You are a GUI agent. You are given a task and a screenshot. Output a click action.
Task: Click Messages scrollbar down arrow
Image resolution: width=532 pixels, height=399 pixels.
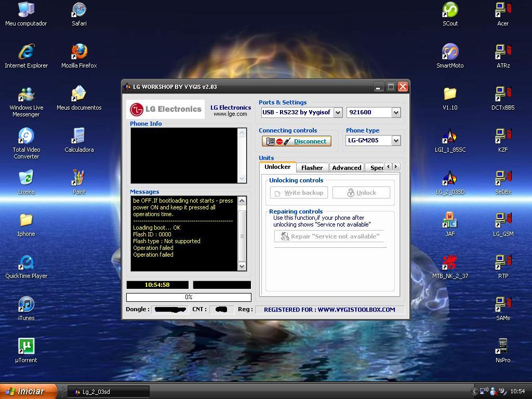point(242,267)
